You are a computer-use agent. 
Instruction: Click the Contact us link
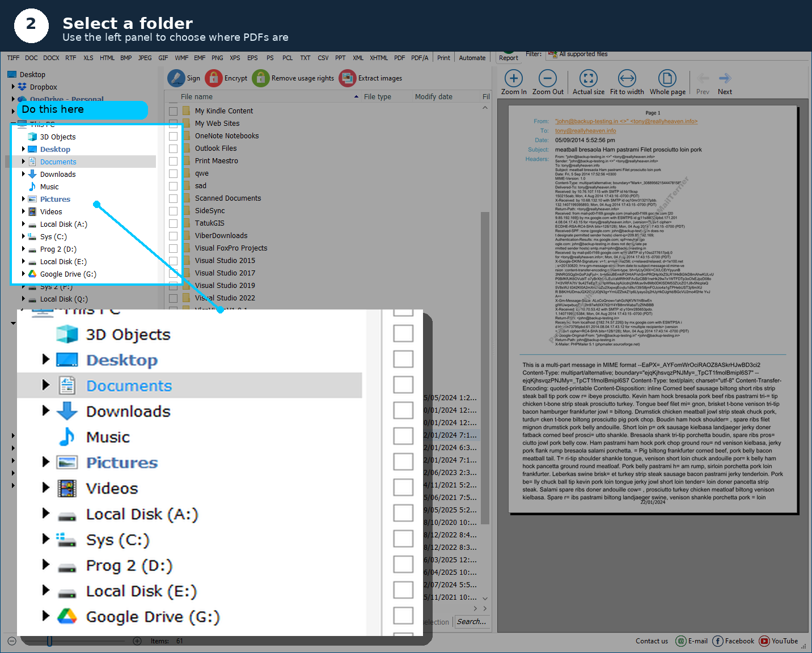pyautogui.click(x=652, y=641)
